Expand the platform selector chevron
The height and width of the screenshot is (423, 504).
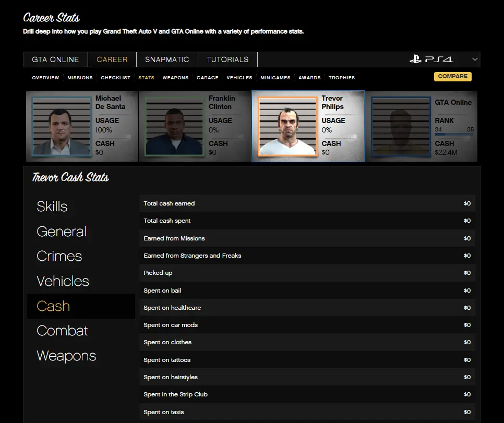click(x=475, y=59)
